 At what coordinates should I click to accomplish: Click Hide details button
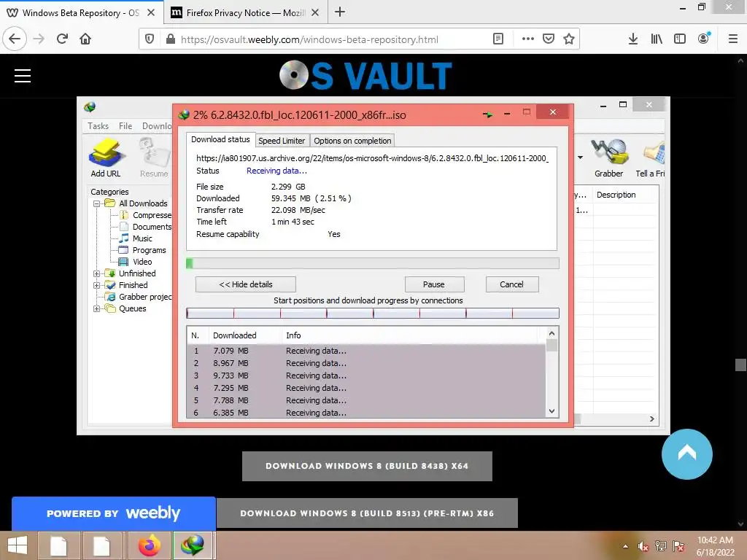pos(246,284)
